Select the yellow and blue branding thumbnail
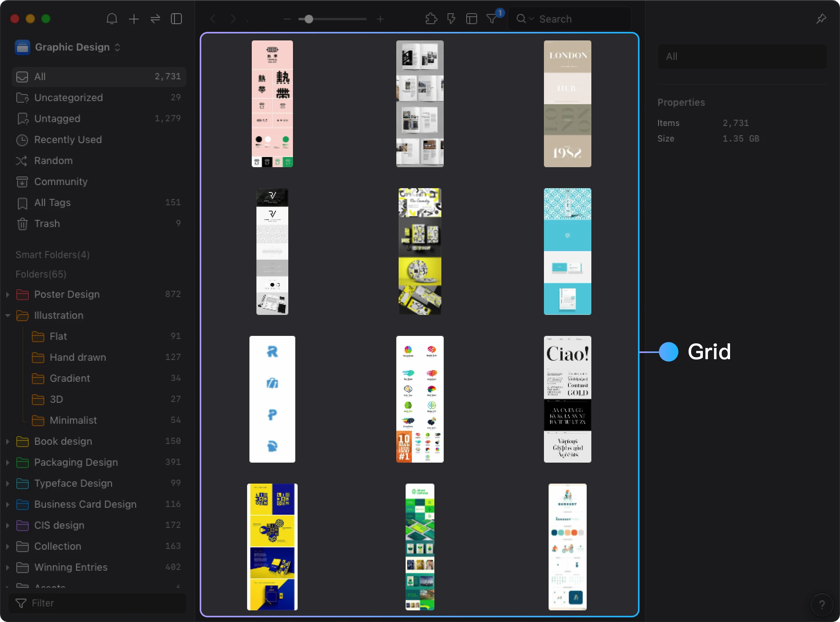Viewport: 840px width, 622px height. (272, 547)
